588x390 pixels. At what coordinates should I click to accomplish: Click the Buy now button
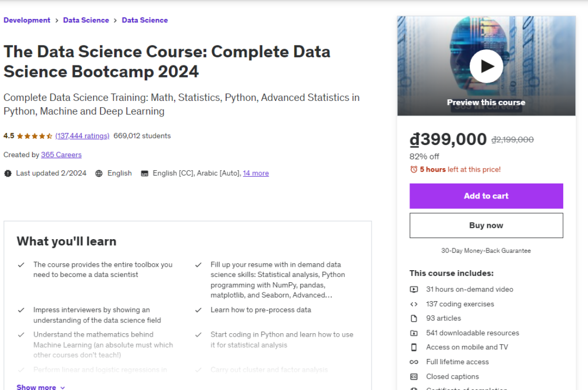click(486, 225)
